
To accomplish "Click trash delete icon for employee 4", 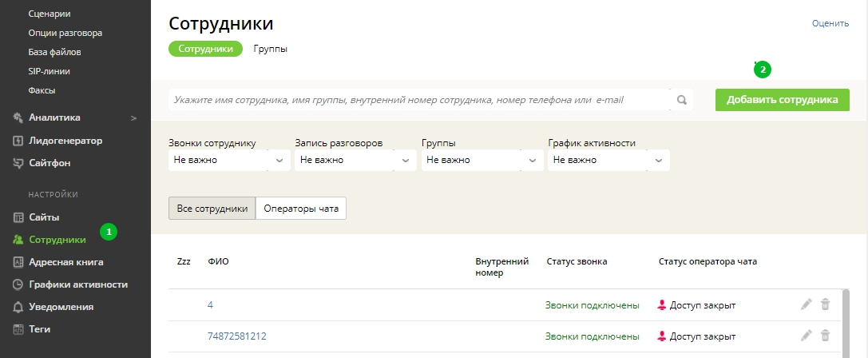I will click(826, 304).
